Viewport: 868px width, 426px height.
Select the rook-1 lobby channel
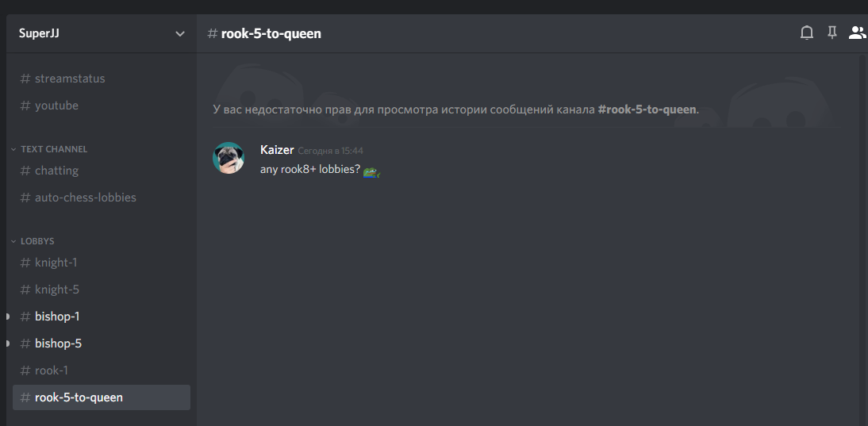(102, 370)
